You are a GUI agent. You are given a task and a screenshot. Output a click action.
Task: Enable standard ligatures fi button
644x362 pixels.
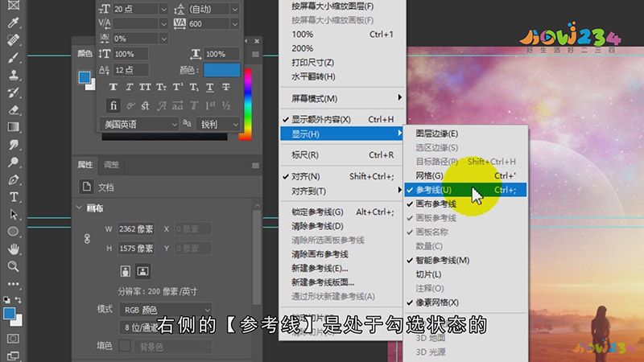[113, 105]
